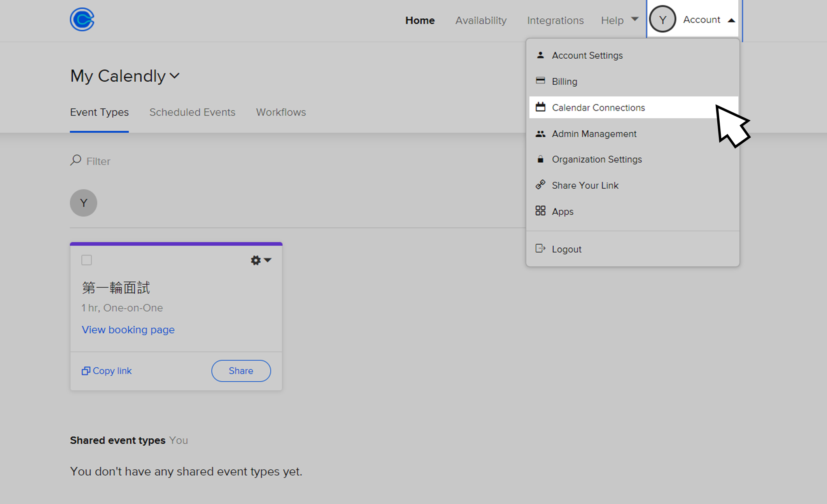Tick the checkbox on the 第一輪面試 event card
827x504 pixels.
point(87,260)
